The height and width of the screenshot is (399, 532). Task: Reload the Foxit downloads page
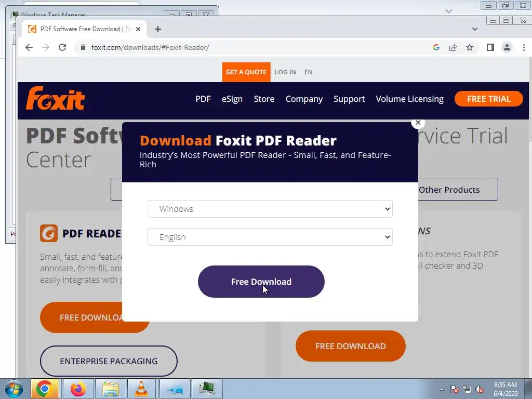click(62, 47)
